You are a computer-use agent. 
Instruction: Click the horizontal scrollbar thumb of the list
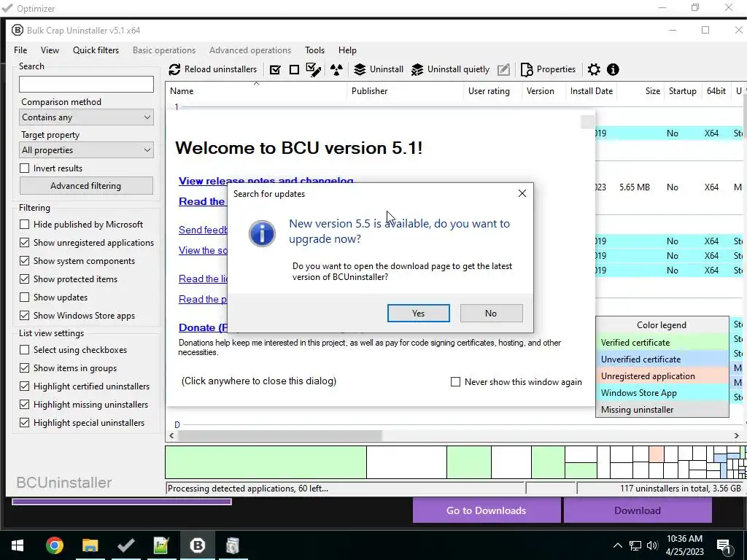279,435
